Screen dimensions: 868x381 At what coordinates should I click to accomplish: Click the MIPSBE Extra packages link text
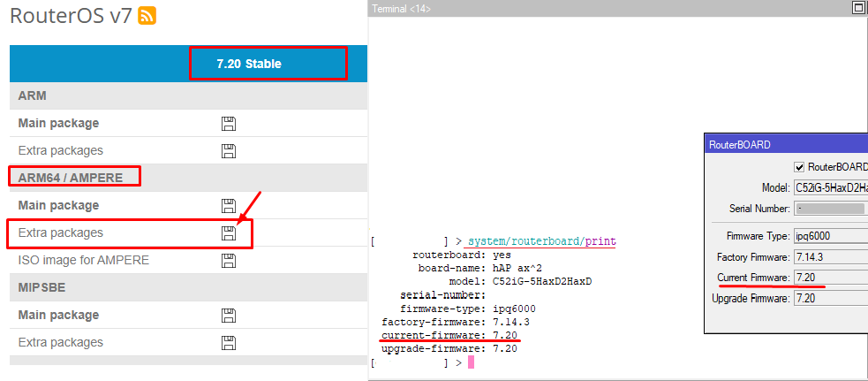tap(60, 343)
